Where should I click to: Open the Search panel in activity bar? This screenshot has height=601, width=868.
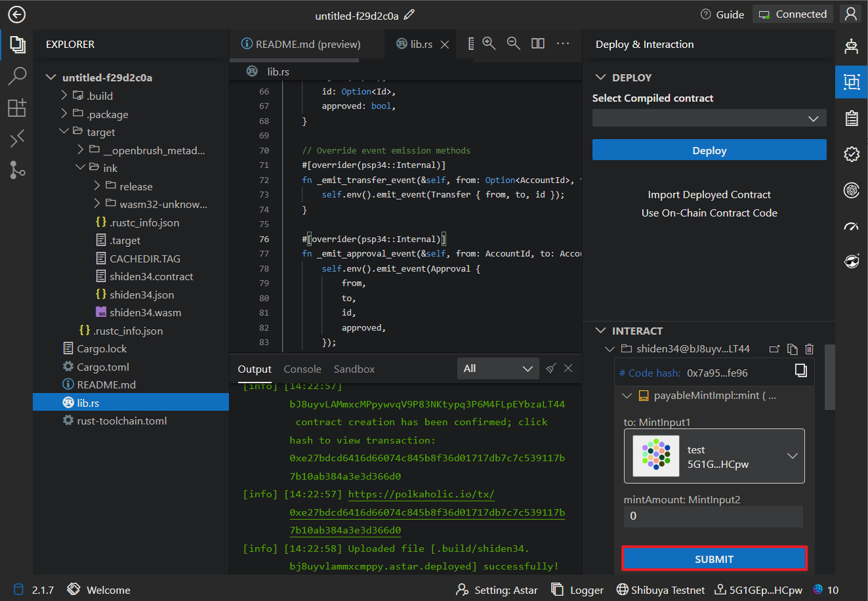coord(17,76)
